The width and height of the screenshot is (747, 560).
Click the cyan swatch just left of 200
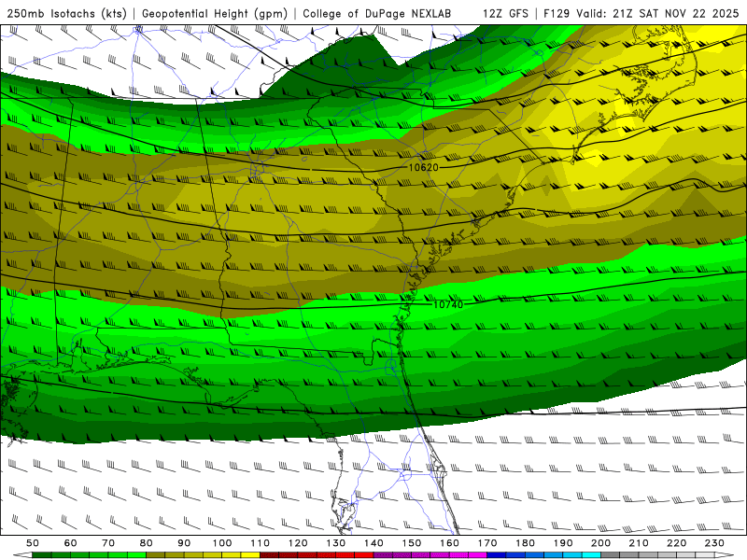(x=591, y=555)
